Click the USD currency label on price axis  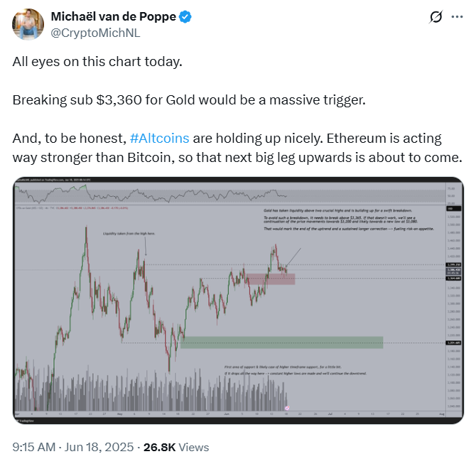(453, 209)
